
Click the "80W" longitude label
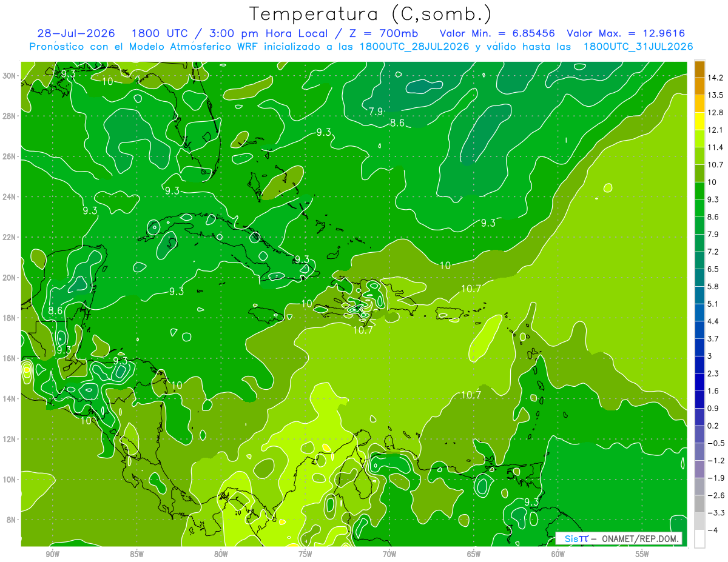coord(221,554)
